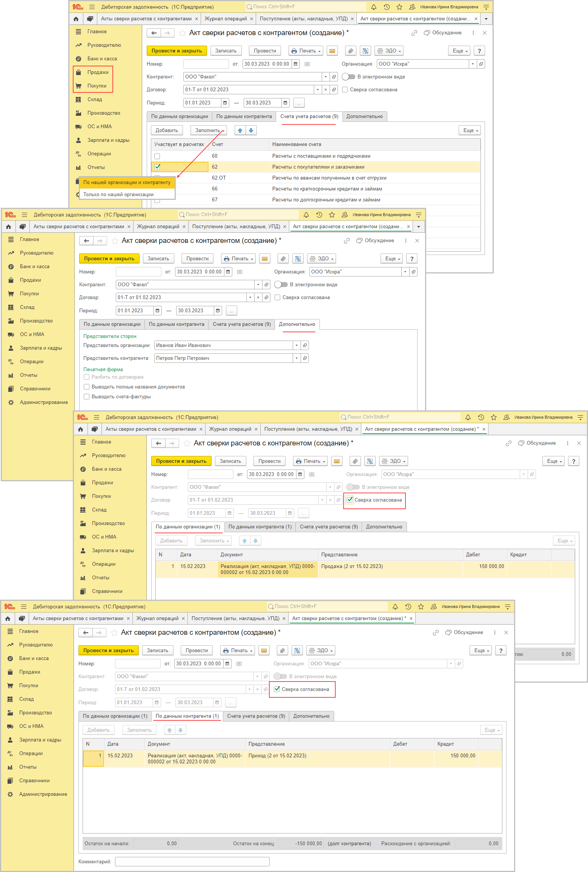
Task: Click copy link icon in second window header
Action: [347, 241]
